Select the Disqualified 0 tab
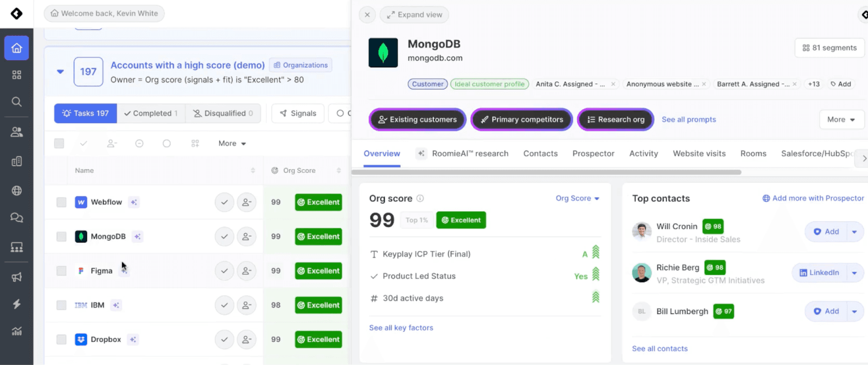The width and height of the screenshot is (868, 365). pos(223,113)
